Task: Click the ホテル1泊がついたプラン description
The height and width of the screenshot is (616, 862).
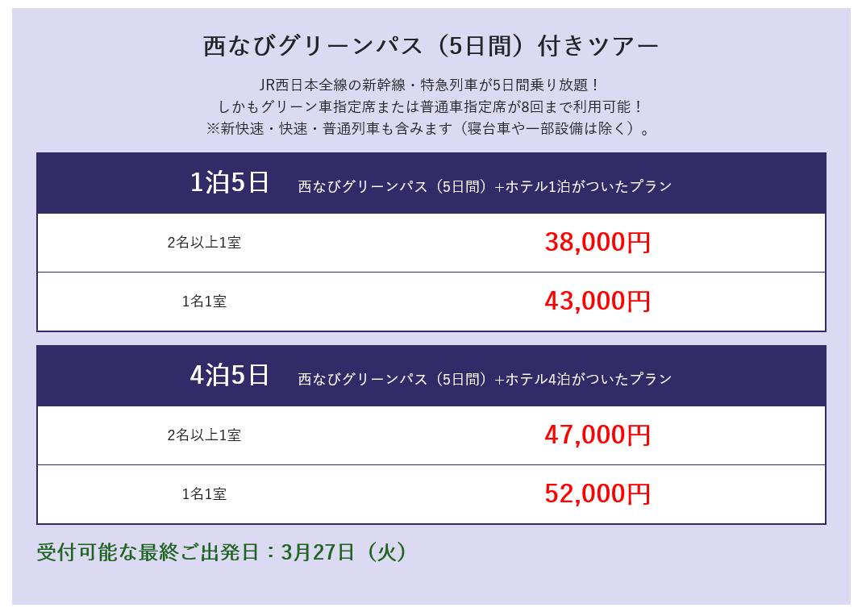Action: coord(485,186)
